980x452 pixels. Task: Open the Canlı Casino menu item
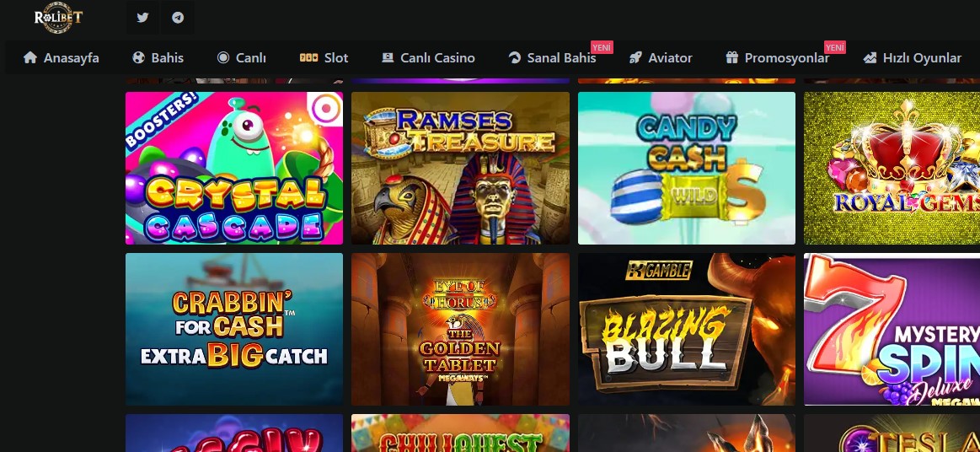(428, 57)
